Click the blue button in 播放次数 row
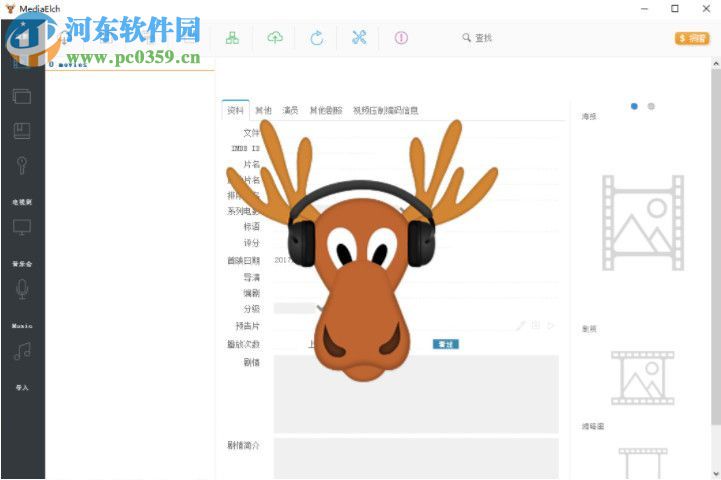The height and width of the screenshot is (480, 721). [446, 344]
